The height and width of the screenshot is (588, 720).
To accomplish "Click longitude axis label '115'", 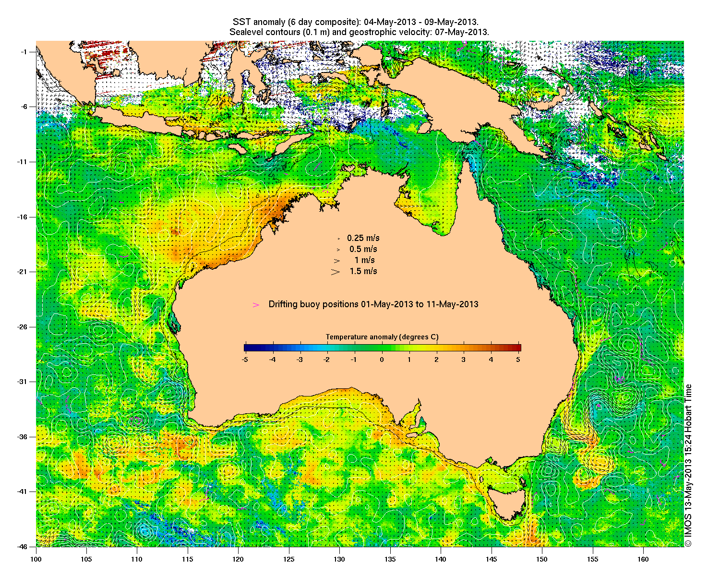I will click(x=188, y=559).
